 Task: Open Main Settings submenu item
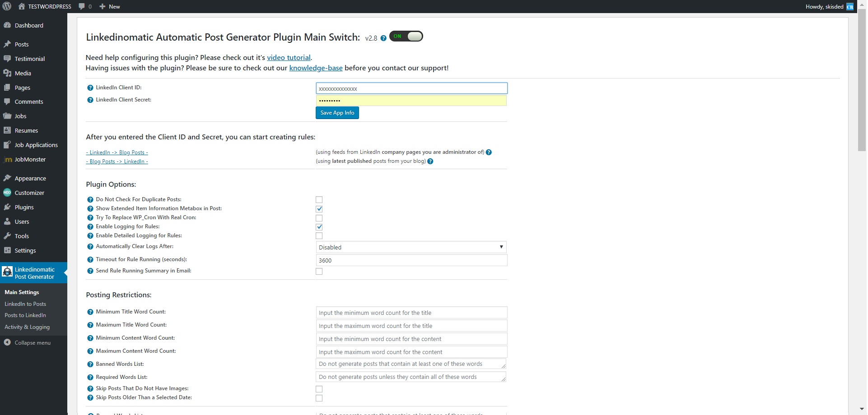(22, 292)
